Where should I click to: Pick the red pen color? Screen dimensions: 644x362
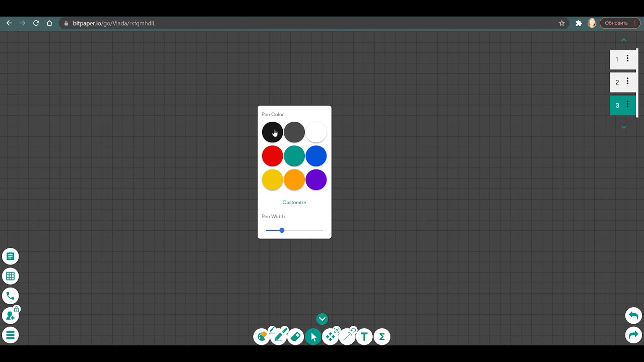pyautogui.click(x=272, y=156)
